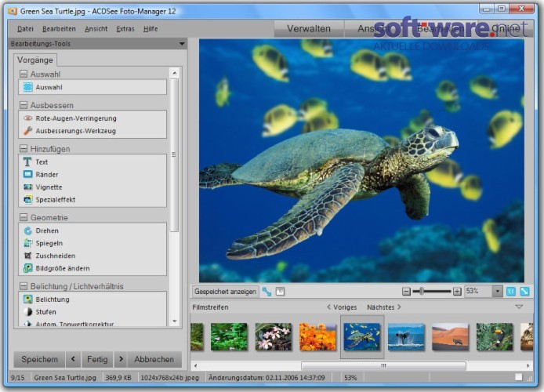This screenshot has width=544, height=392.
Task: Click the Filmstreifen panel label
Action: tap(210, 307)
